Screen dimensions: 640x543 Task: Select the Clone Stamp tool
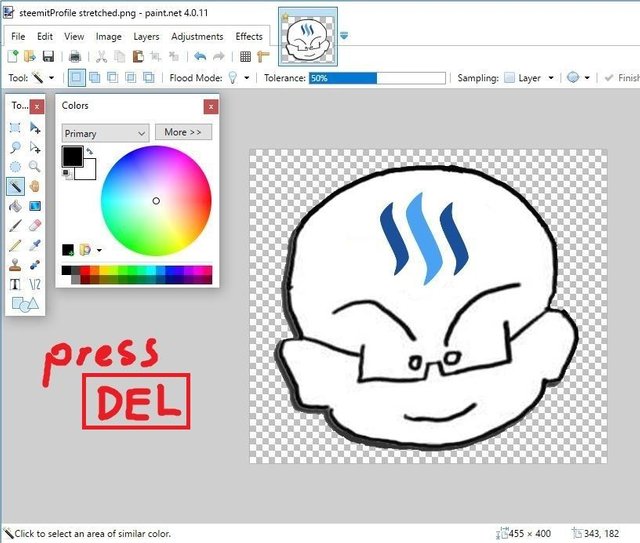[x=15, y=265]
